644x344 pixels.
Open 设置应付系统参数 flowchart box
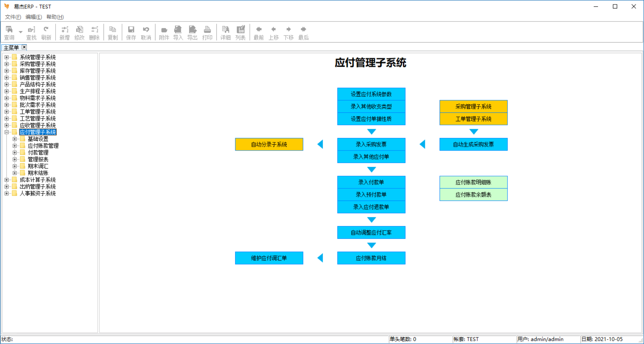point(371,94)
